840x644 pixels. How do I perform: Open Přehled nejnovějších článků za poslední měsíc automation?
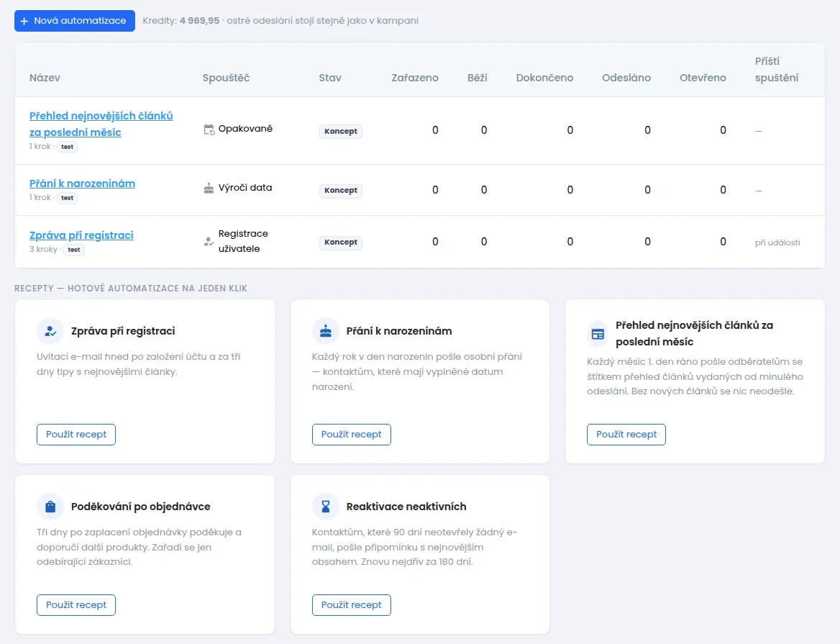(101, 124)
